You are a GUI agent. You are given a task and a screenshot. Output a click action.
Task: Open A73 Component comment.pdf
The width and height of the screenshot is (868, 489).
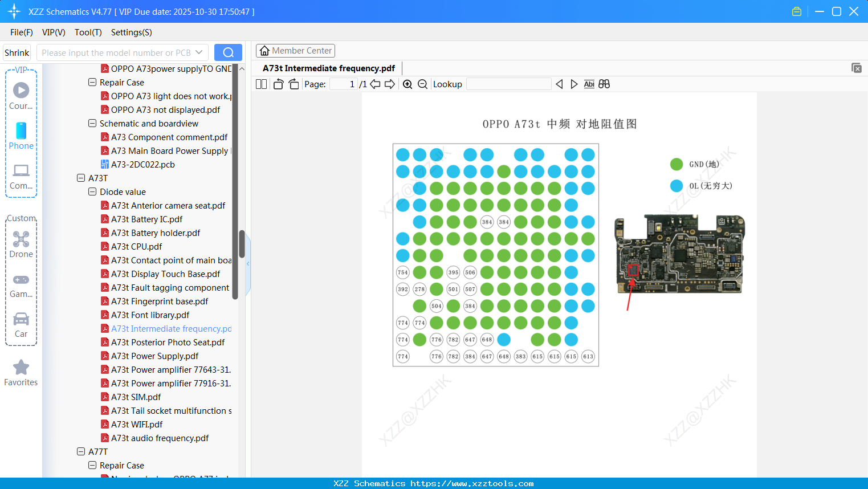[169, 137]
